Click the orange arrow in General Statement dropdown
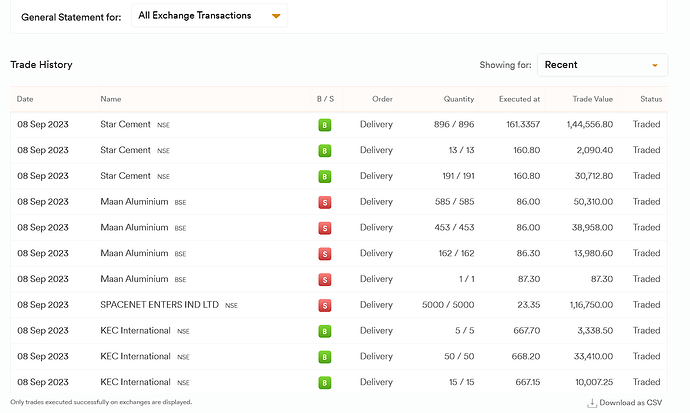690x413 pixels. (x=277, y=17)
